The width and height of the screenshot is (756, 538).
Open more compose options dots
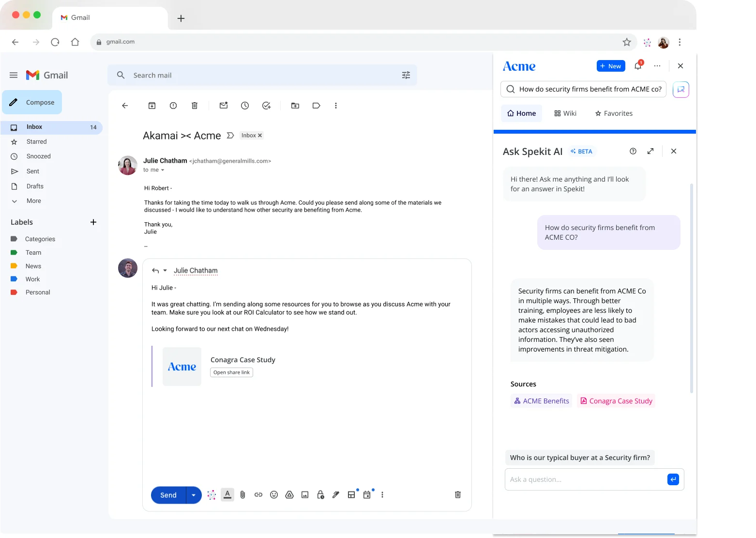click(x=382, y=495)
